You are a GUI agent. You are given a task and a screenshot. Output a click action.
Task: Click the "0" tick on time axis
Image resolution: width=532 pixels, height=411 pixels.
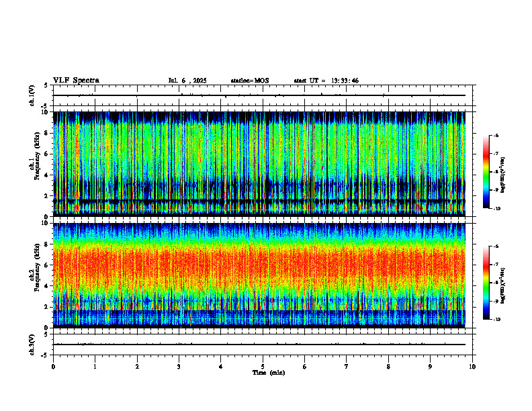tap(53, 367)
